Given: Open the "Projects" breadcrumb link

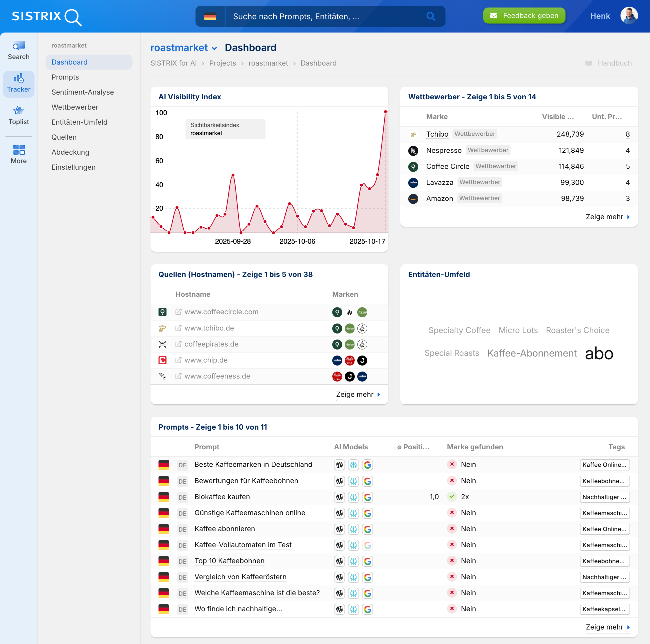Looking at the screenshot, I should (x=222, y=63).
